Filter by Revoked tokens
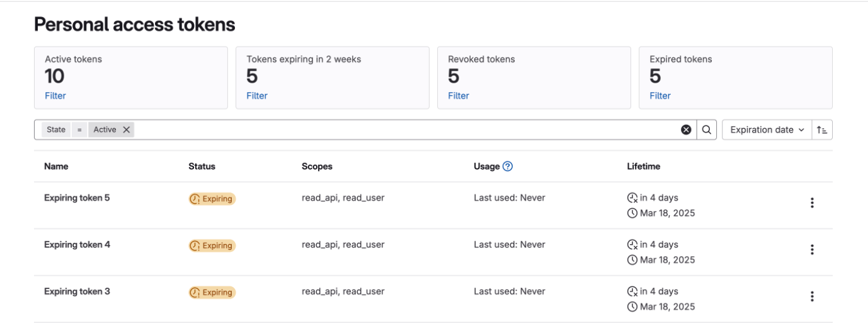 [x=458, y=96]
